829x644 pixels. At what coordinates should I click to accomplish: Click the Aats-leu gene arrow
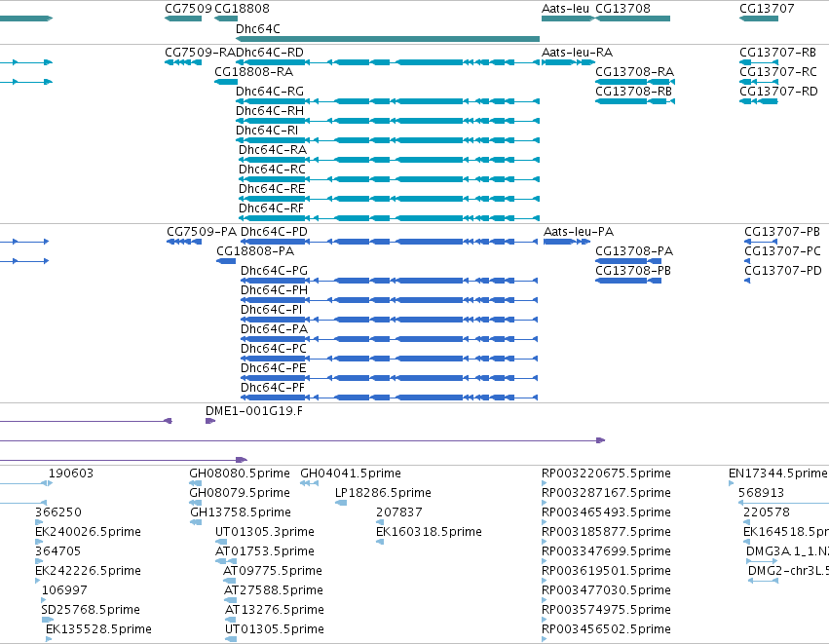pyautogui.click(x=568, y=19)
